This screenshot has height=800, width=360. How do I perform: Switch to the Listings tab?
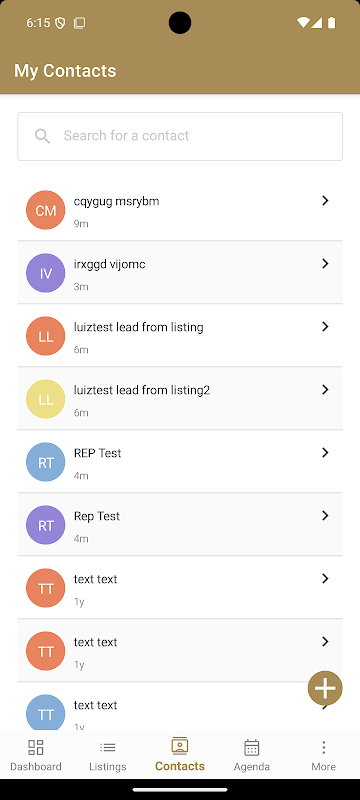click(108, 755)
